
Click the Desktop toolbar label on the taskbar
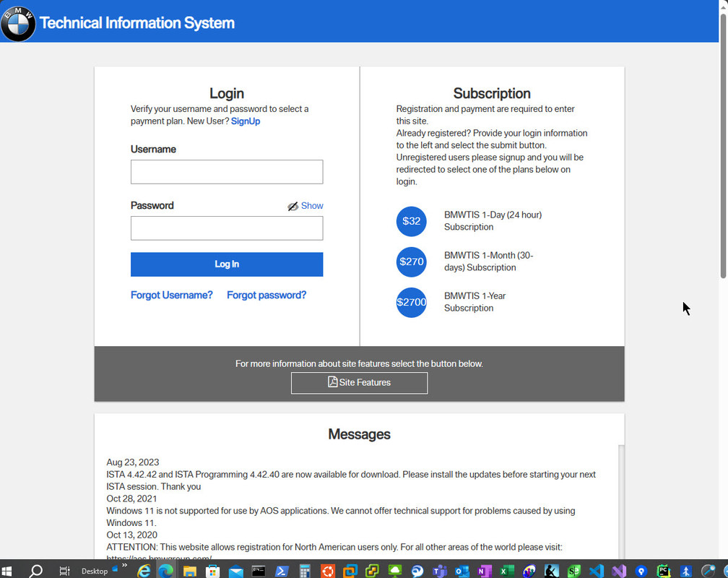coord(95,571)
